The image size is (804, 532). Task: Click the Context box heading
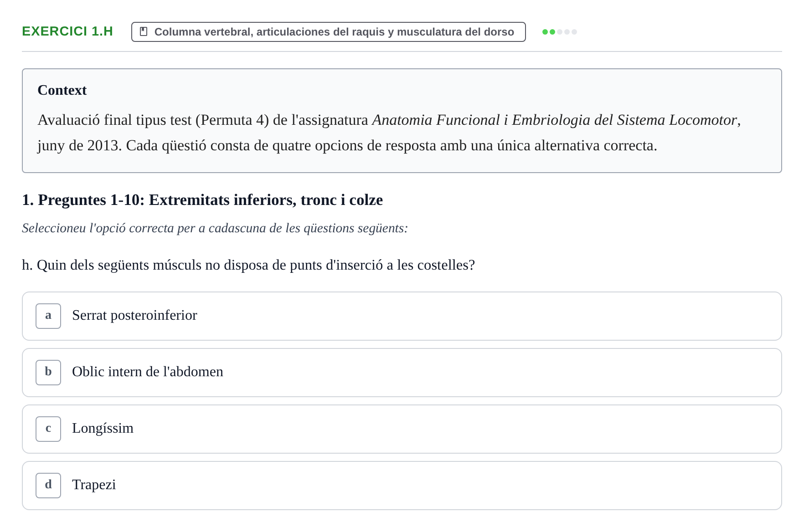click(x=62, y=90)
